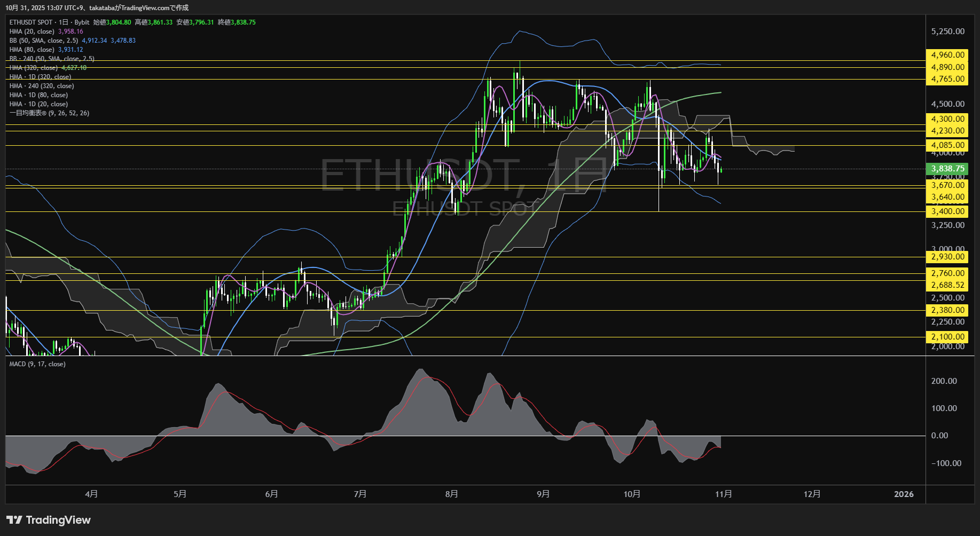Click the 4月 label on the time axis
Image resolution: width=980 pixels, height=536 pixels.
click(91, 494)
